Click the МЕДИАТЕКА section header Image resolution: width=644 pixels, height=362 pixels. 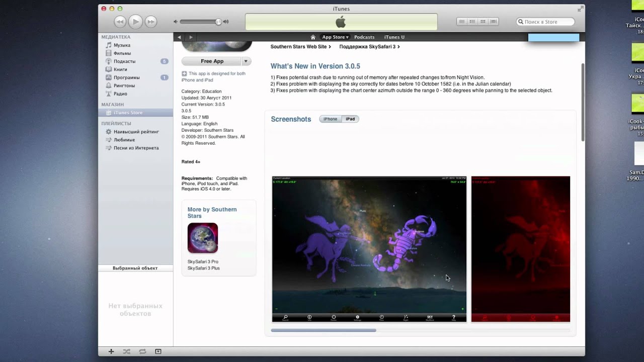(x=116, y=37)
